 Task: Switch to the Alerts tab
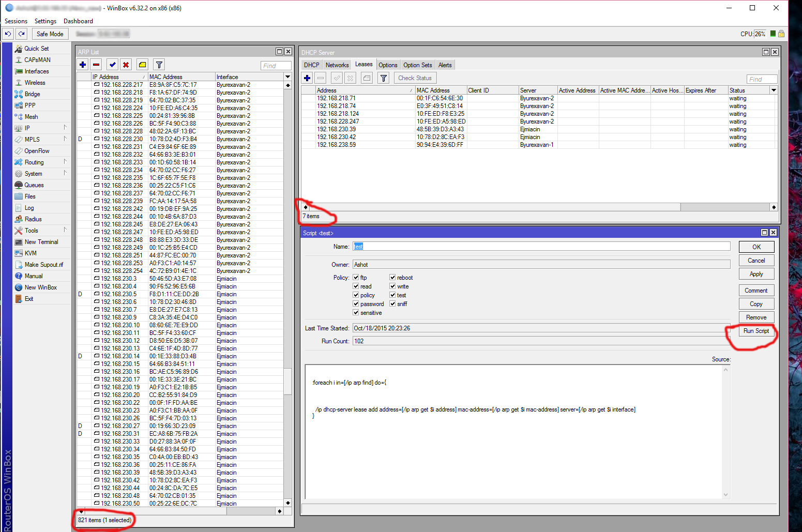tap(445, 65)
